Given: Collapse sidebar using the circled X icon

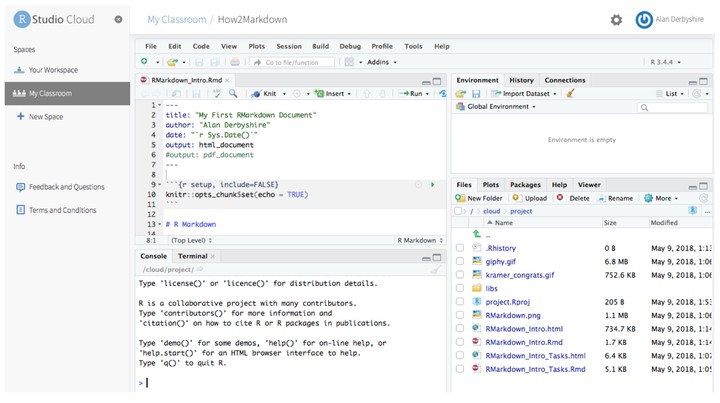Looking at the screenshot, I should click(x=118, y=19).
